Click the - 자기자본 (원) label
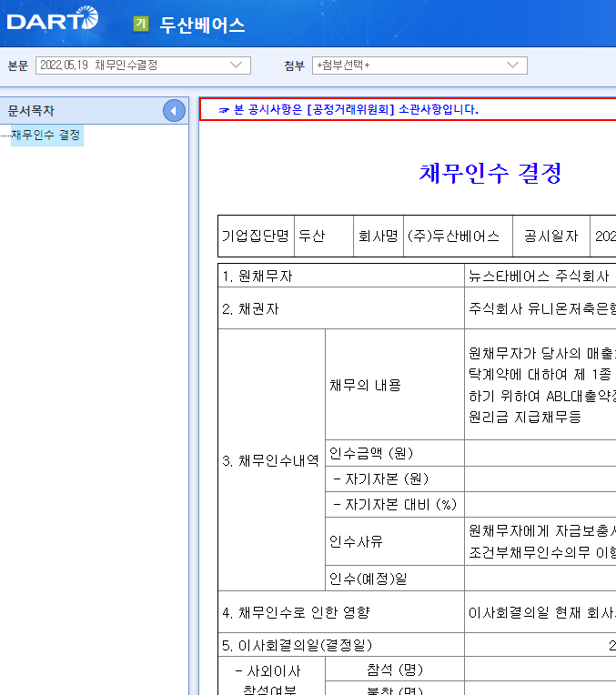This screenshot has height=695, width=616. [x=380, y=478]
